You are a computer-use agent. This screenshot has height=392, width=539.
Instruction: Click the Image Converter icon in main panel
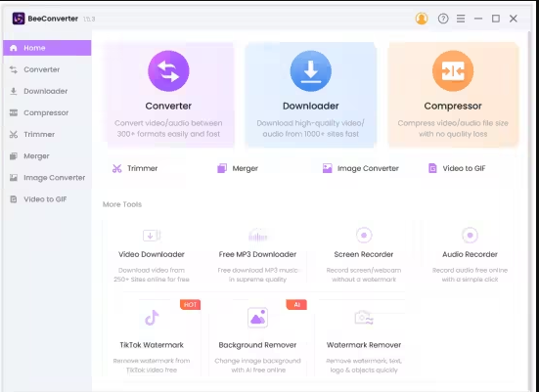pyautogui.click(x=328, y=168)
